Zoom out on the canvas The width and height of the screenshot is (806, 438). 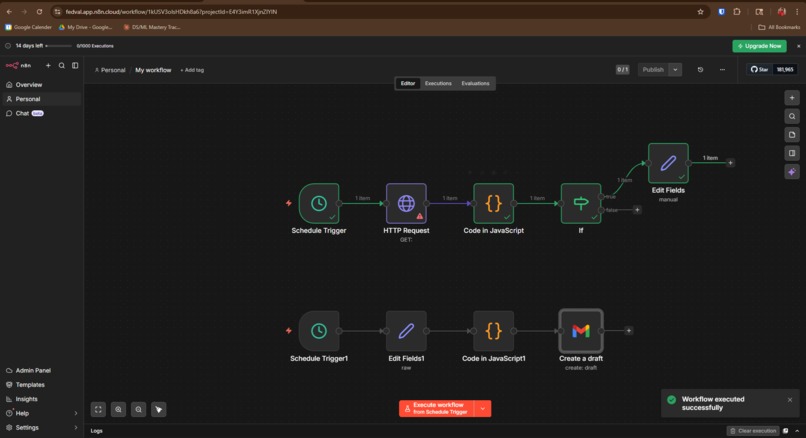click(x=138, y=409)
